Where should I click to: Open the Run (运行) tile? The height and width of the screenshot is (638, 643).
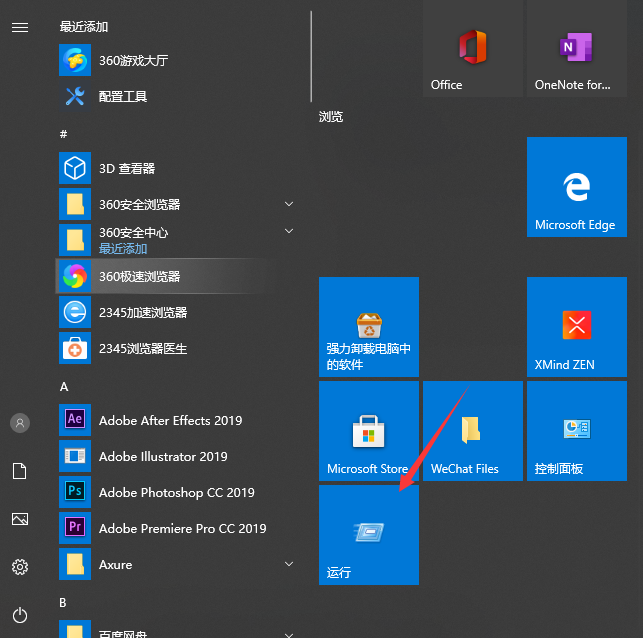[368, 535]
